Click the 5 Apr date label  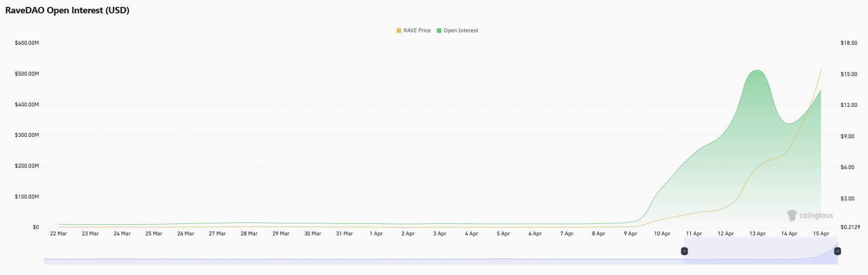coord(503,234)
